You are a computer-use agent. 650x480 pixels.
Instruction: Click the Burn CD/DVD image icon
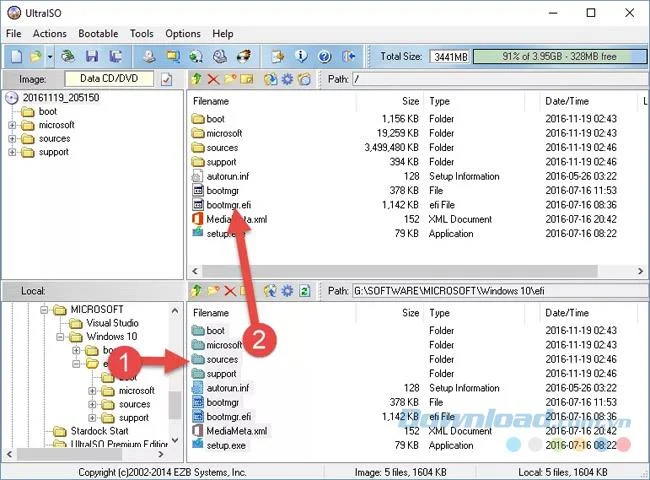pyautogui.click(x=244, y=56)
